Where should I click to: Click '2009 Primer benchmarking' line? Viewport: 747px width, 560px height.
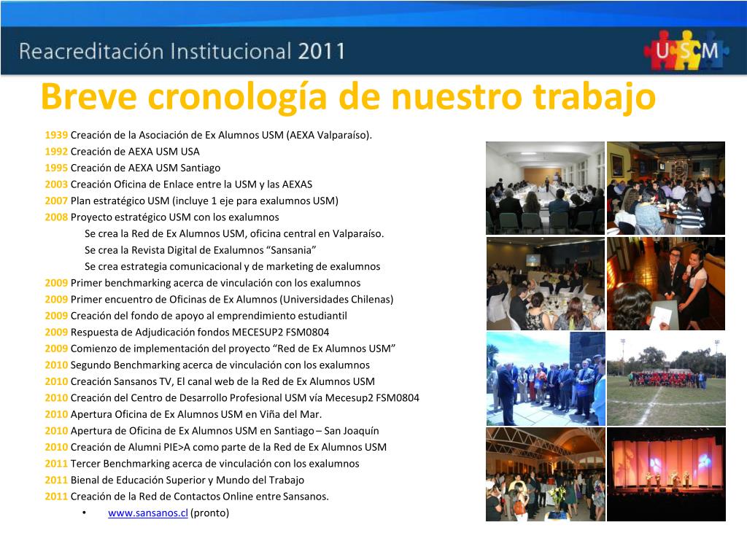pos(203,283)
